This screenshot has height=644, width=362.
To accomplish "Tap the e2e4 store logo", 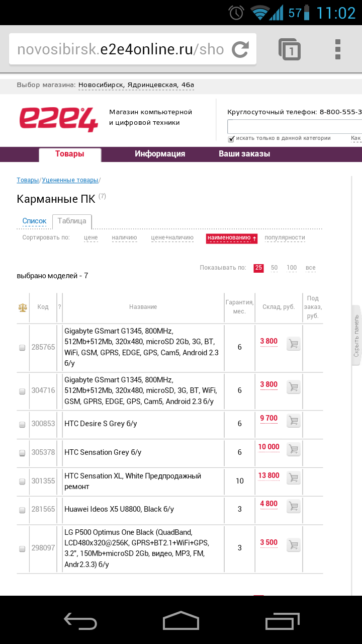I will tap(59, 119).
